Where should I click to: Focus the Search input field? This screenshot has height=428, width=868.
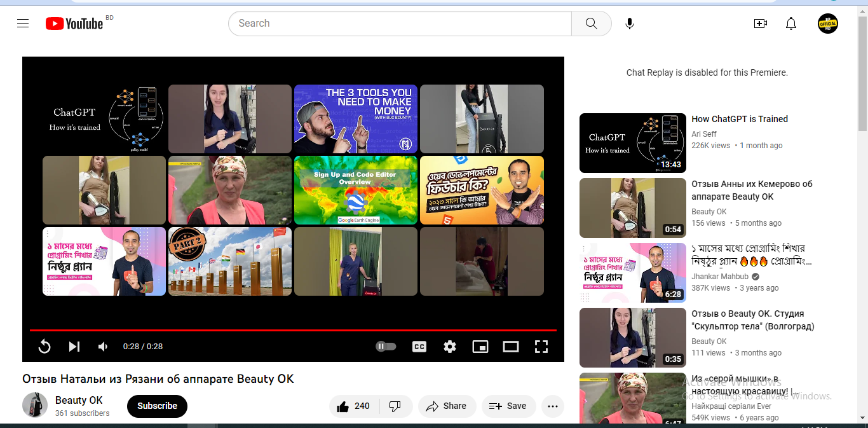[400, 24]
